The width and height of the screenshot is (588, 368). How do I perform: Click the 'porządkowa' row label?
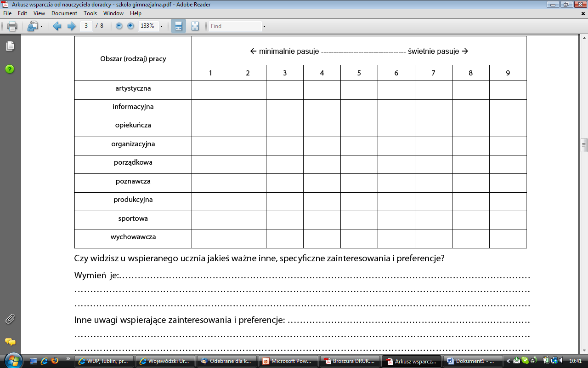133,162
